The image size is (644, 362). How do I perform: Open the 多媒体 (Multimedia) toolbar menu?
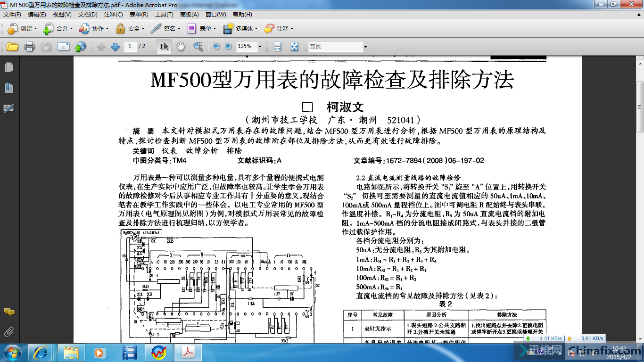240,29
